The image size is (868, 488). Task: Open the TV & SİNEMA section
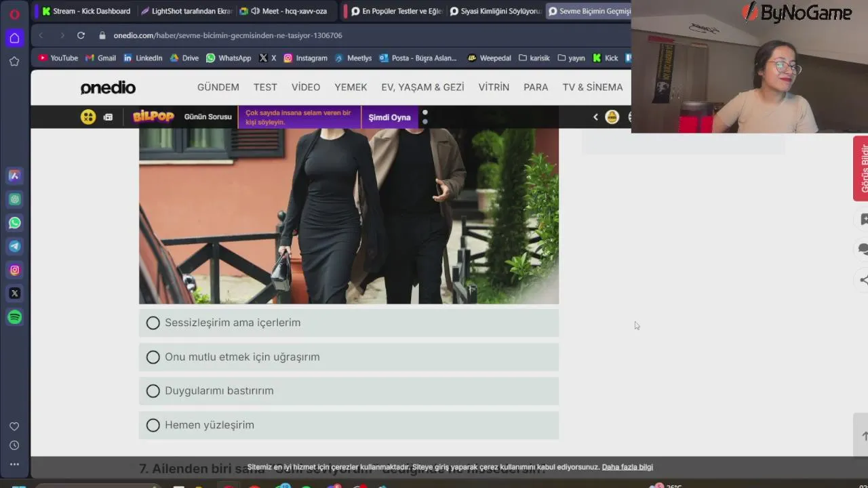593,87
